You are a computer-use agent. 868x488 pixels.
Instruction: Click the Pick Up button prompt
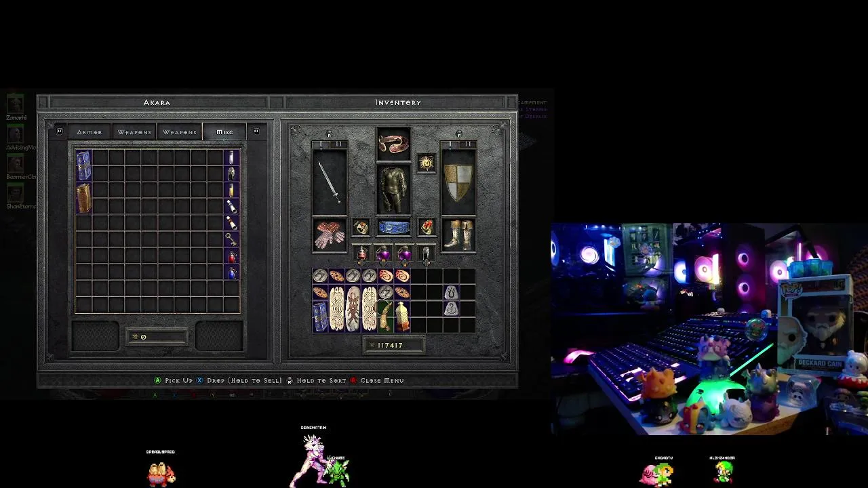point(174,381)
